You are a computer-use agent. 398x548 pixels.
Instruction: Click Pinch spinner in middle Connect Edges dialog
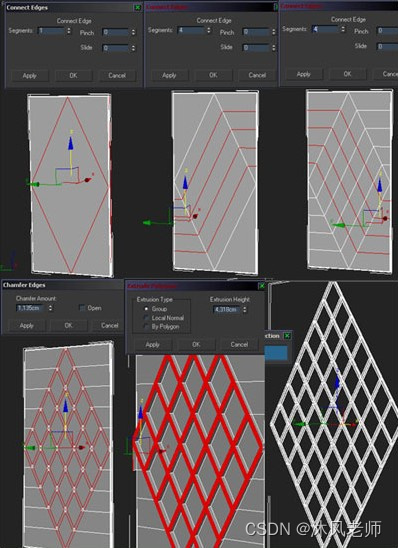coord(274,32)
